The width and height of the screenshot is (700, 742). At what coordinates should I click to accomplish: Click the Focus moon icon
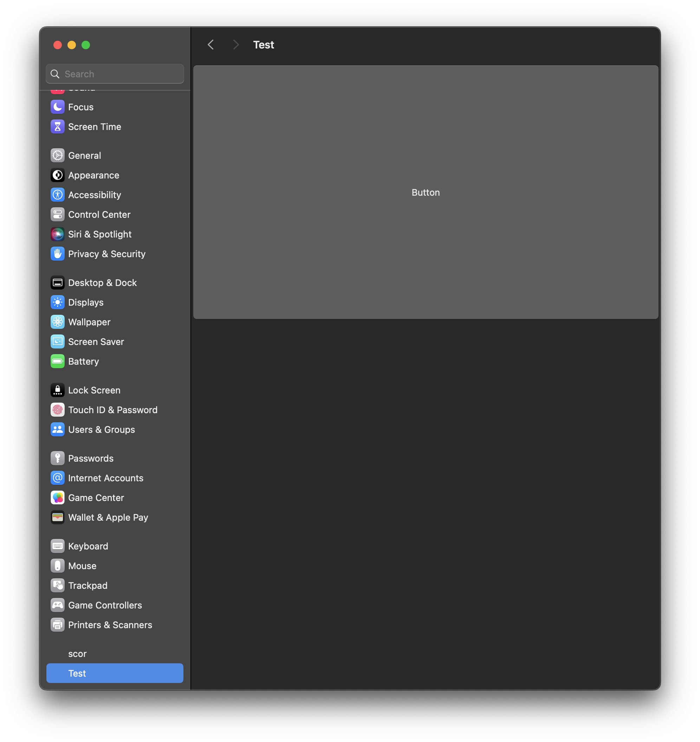[58, 107]
